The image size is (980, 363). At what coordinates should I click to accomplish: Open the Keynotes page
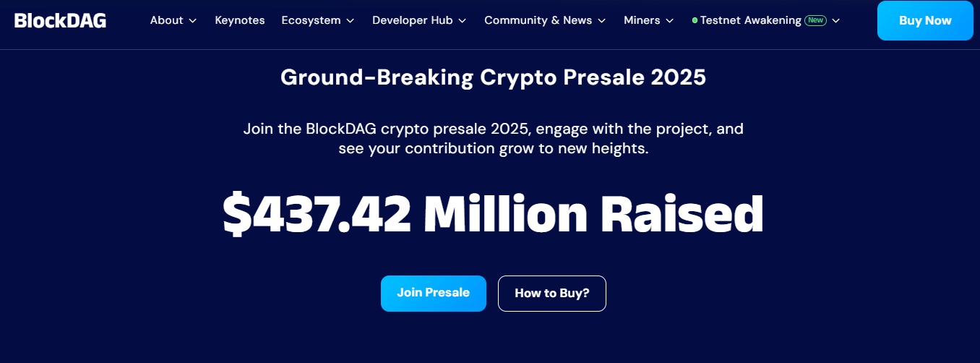coord(240,20)
